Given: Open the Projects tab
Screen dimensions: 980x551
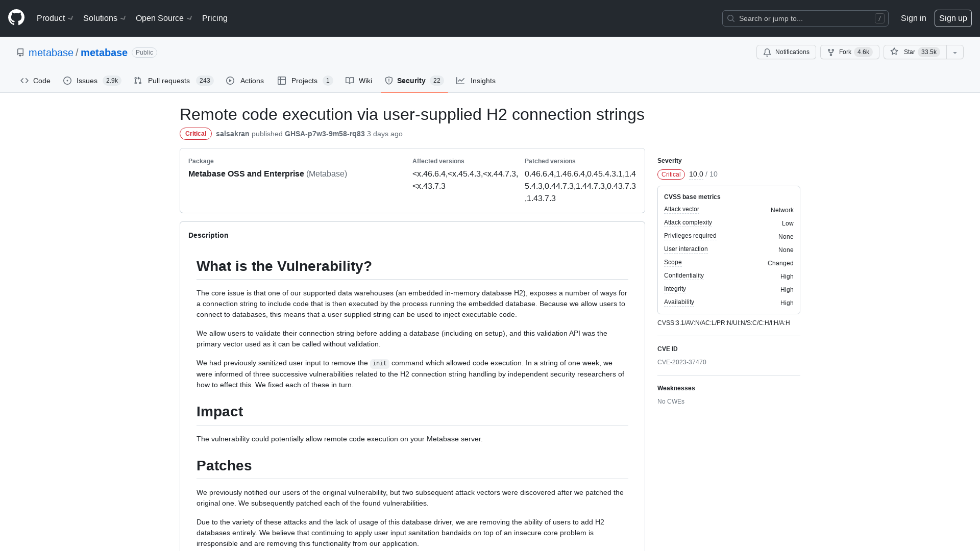Looking at the screenshot, I should 305,81.
